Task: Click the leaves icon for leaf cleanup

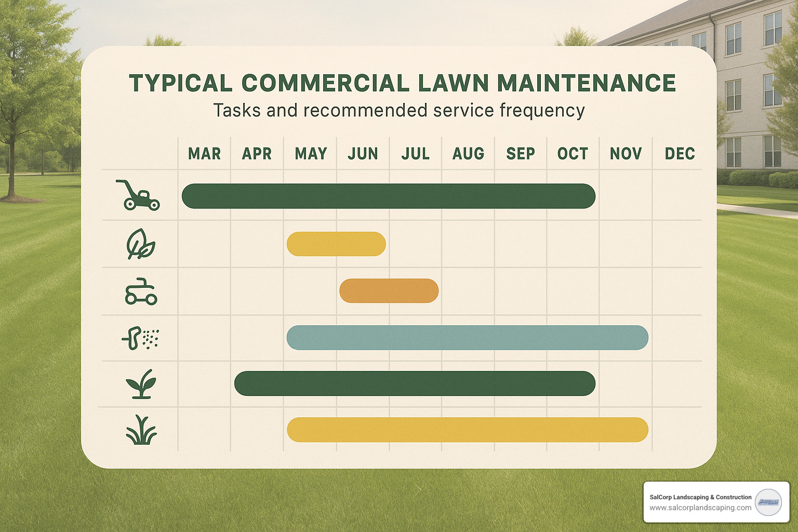Action: (x=140, y=244)
